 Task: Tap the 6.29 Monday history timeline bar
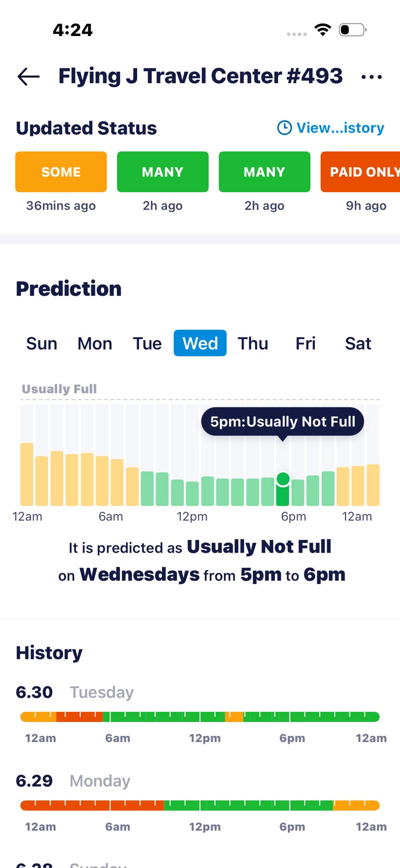click(x=200, y=805)
